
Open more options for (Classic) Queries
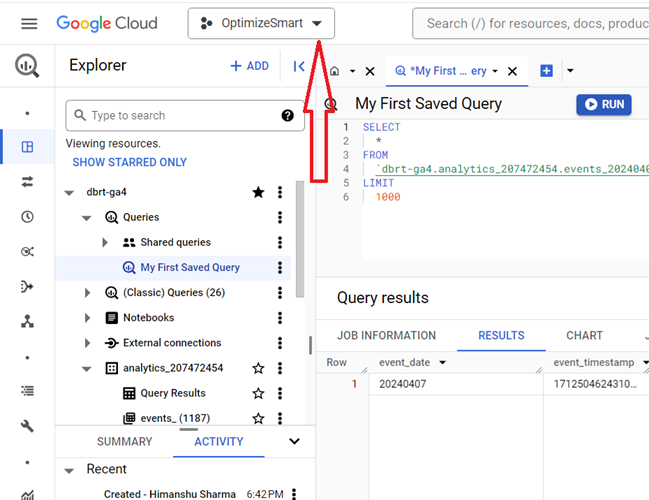(x=280, y=293)
